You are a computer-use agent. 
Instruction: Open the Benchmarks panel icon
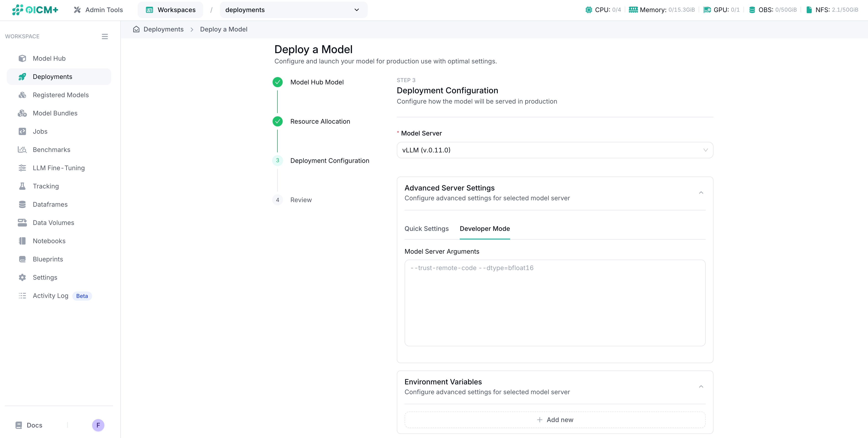tap(22, 149)
